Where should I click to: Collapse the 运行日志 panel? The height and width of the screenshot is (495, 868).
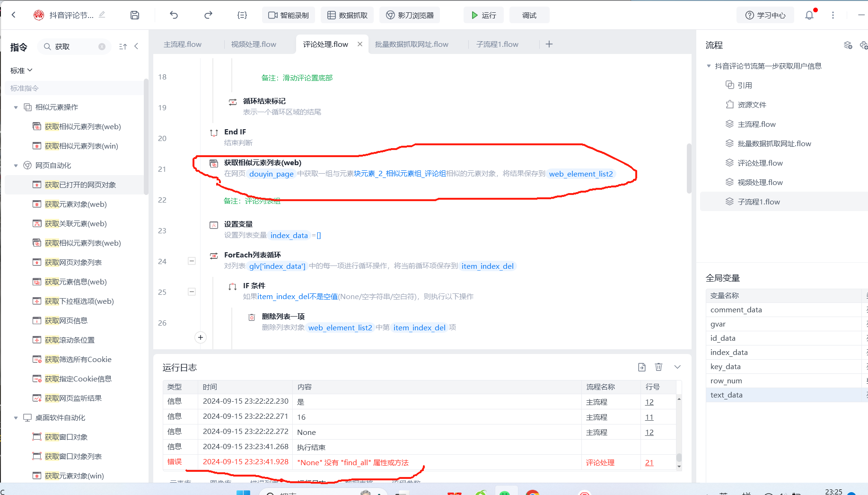pos(677,367)
